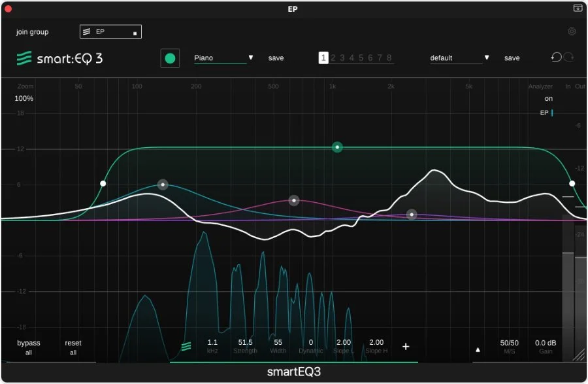Click the 0.0 dB Gain control
This screenshot has height=384, width=588.
pyautogui.click(x=546, y=345)
